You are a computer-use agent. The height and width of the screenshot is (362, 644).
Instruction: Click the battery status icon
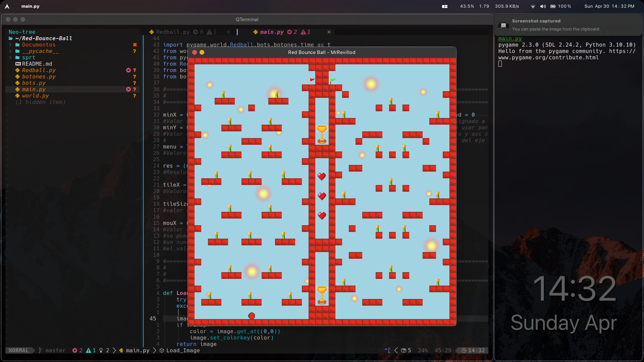pyautogui.click(x=553, y=6)
